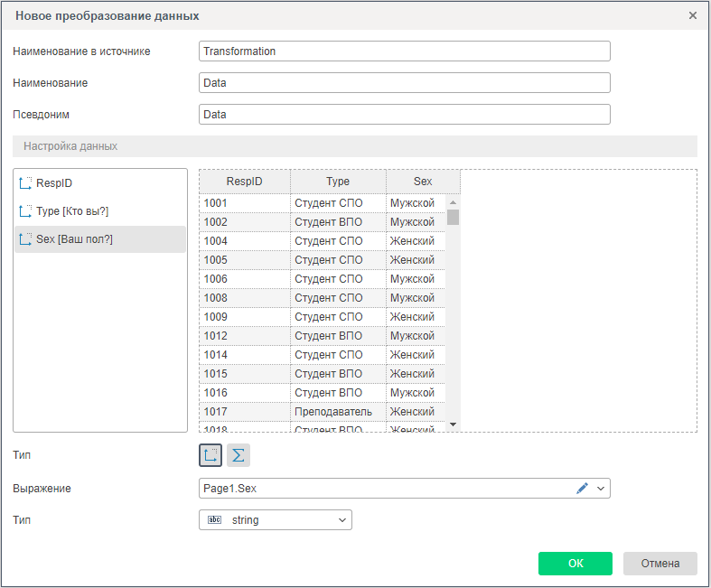Switch to the sigma measure type
The width and height of the screenshot is (711, 588).
point(238,455)
